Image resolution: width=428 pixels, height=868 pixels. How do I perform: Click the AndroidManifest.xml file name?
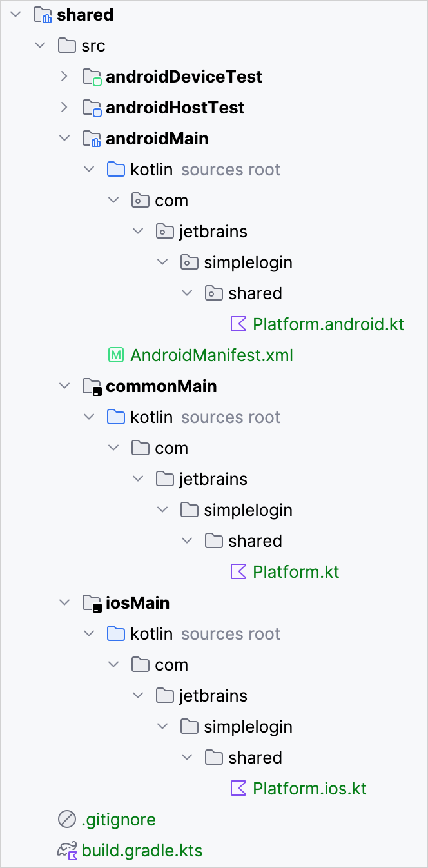click(x=212, y=355)
